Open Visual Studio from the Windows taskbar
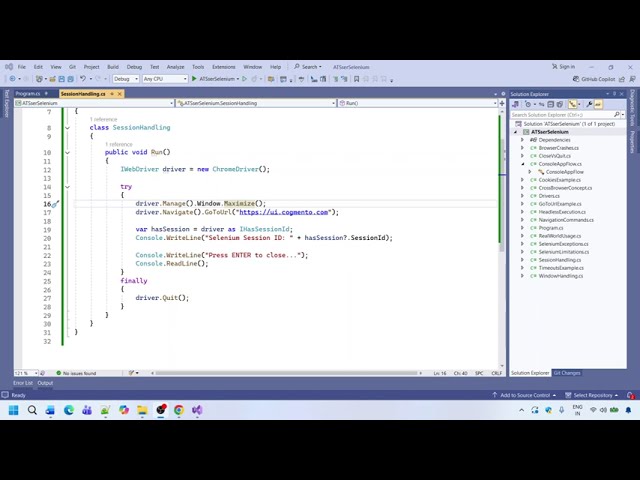Viewport: 640px width, 480px height. [197, 410]
